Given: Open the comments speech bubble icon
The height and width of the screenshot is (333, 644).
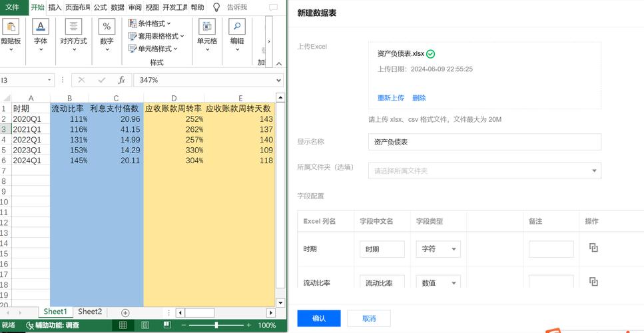Looking at the screenshot, I should click(x=273, y=7).
